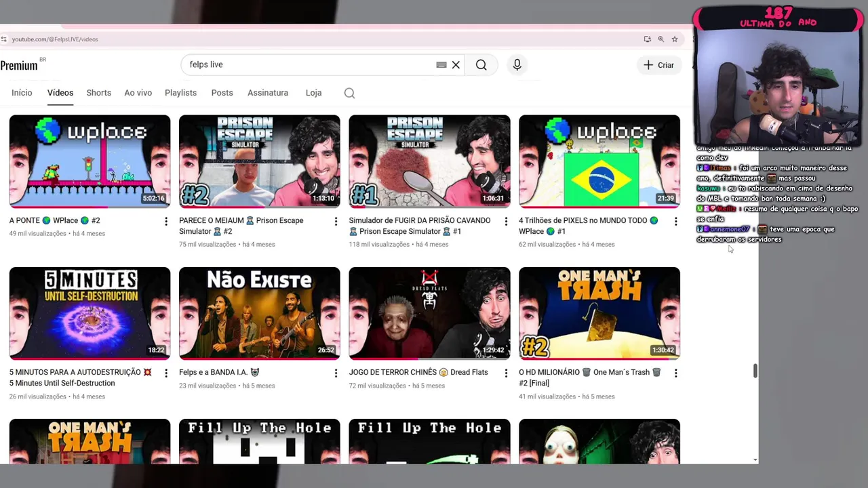
Task: Click the 21:39 duration badge
Action: 665,199
